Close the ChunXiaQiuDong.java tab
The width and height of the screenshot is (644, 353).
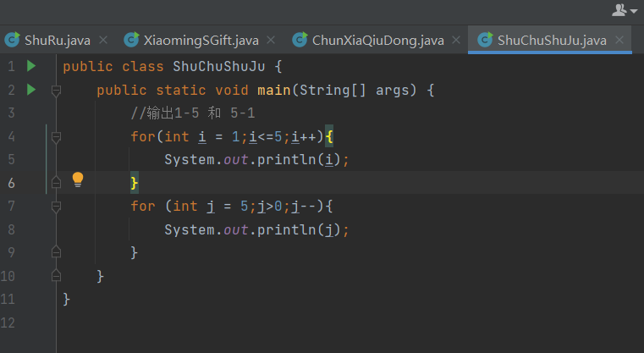[456, 40]
